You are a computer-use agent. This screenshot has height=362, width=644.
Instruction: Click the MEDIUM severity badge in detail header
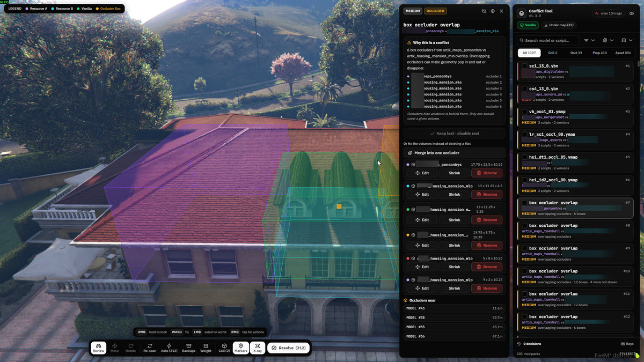(413, 11)
